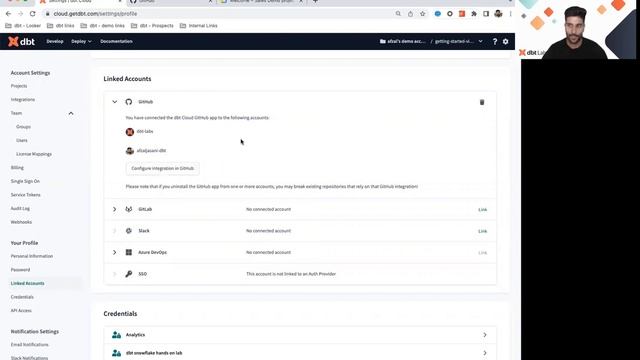Open Email Notifications in sidebar
The image size is (640, 360).
click(30, 344)
